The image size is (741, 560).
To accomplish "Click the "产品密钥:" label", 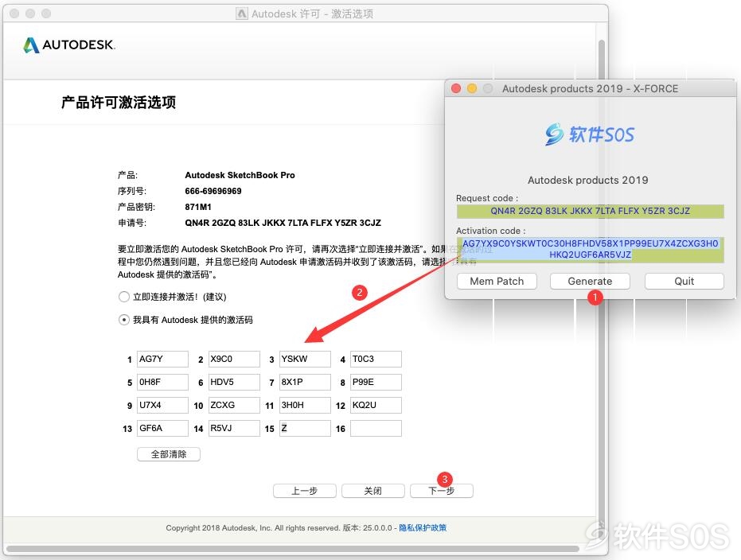I will pos(136,207).
